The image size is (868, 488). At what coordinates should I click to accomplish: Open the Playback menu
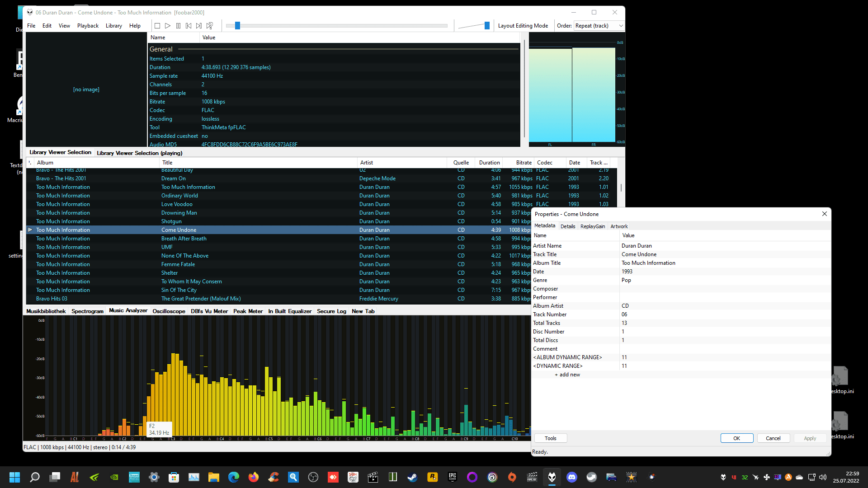88,26
